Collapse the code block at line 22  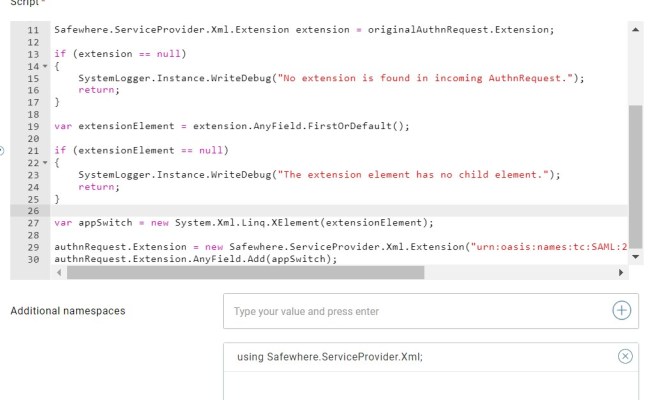pos(45,163)
